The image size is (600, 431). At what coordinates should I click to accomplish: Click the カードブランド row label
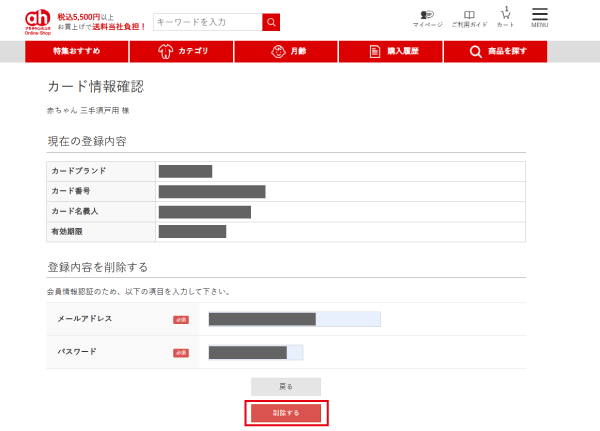[79, 171]
